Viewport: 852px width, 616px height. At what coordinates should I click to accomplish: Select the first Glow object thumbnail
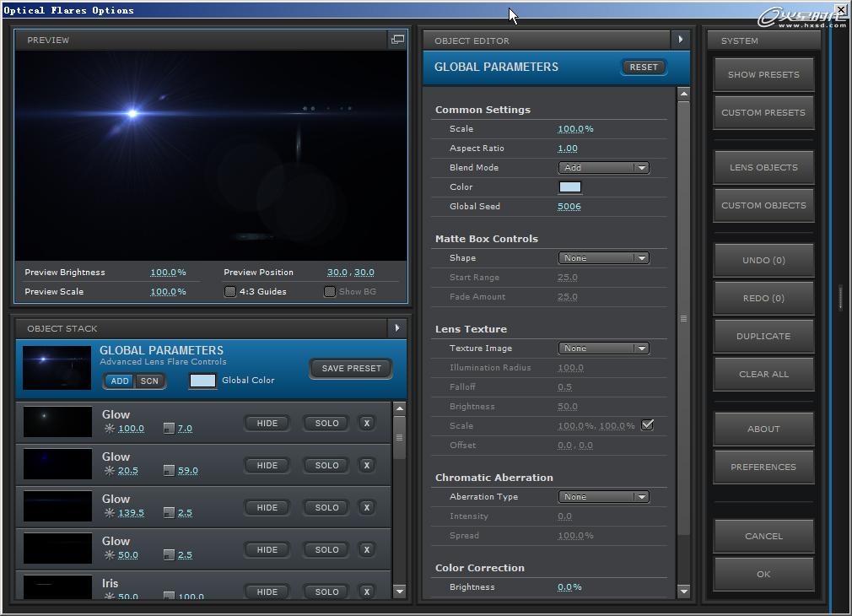[x=57, y=422]
